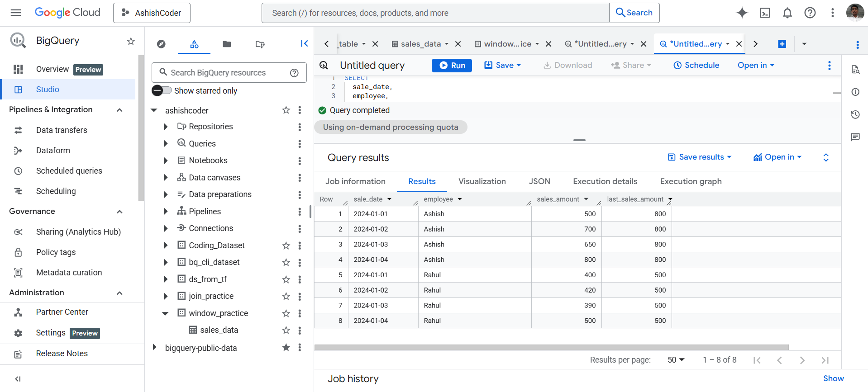Change results per page dropdown
868x392 pixels.
(676, 360)
